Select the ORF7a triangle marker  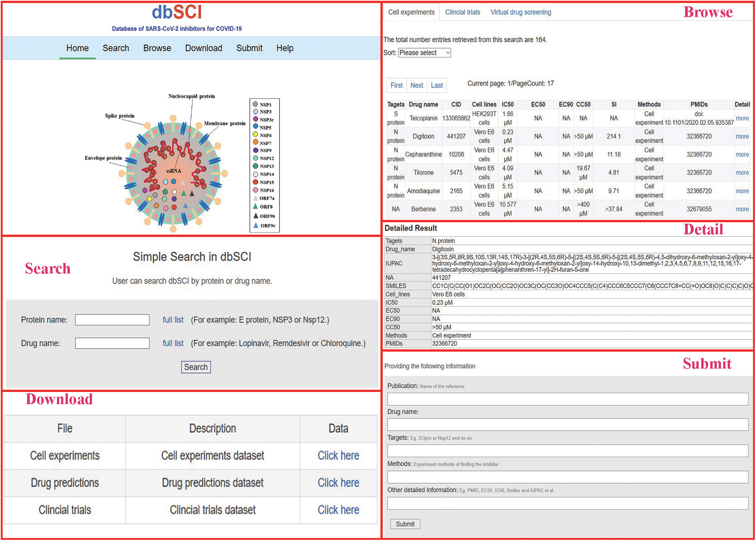[255, 198]
